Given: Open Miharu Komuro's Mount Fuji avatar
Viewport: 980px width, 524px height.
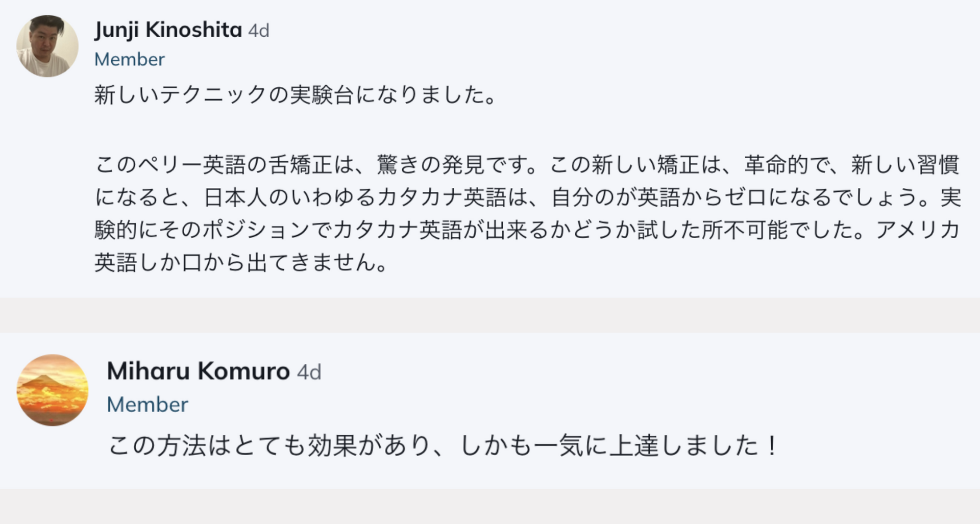Looking at the screenshot, I should (x=53, y=390).
